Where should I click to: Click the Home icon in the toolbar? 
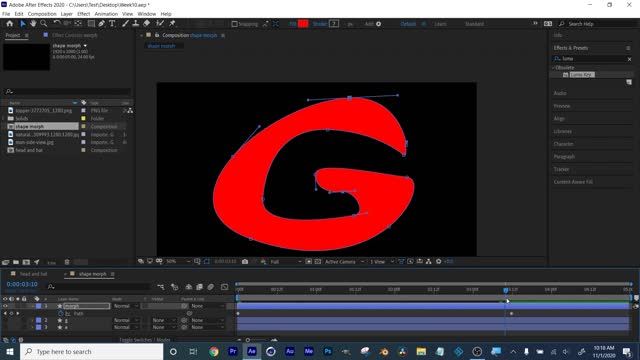pos(10,24)
